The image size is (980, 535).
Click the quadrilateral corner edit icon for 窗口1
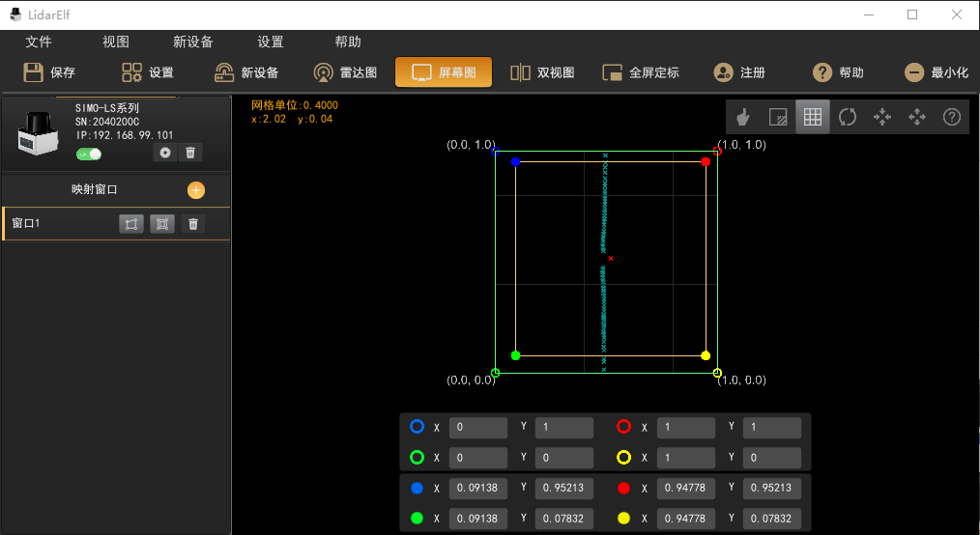pyautogui.click(x=131, y=224)
